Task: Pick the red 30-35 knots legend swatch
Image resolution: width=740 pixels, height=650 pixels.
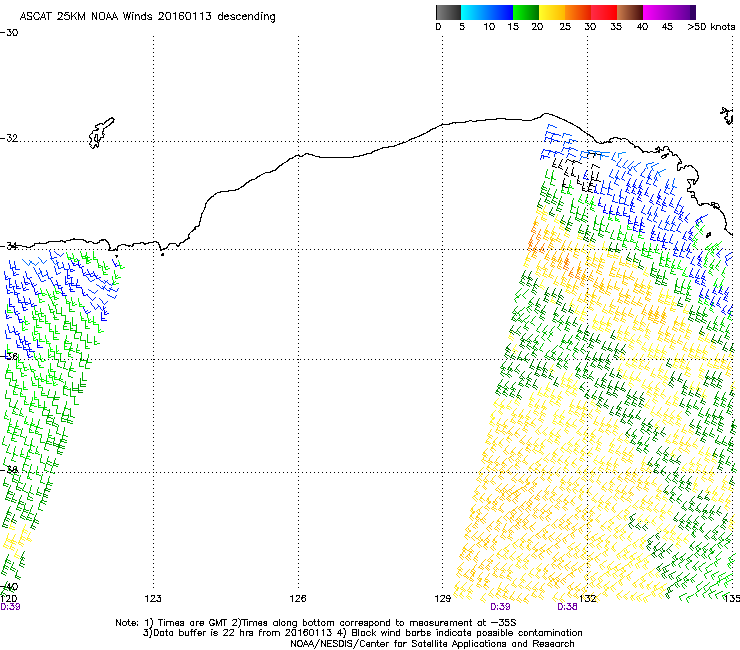Action: point(604,12)
